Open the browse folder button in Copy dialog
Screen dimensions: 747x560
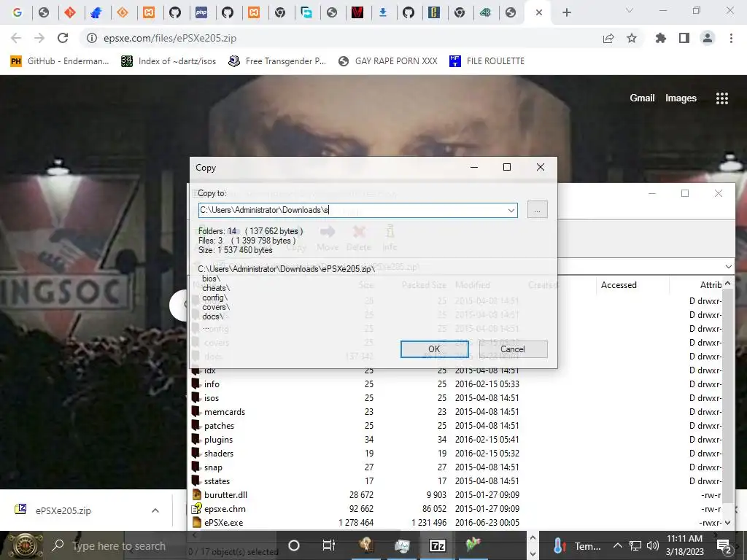(538, 210)
